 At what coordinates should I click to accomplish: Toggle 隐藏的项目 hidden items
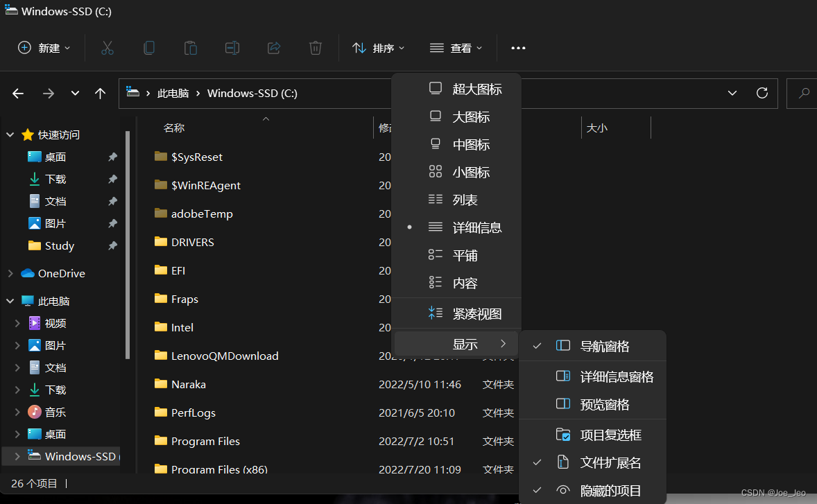click(593, 490)
